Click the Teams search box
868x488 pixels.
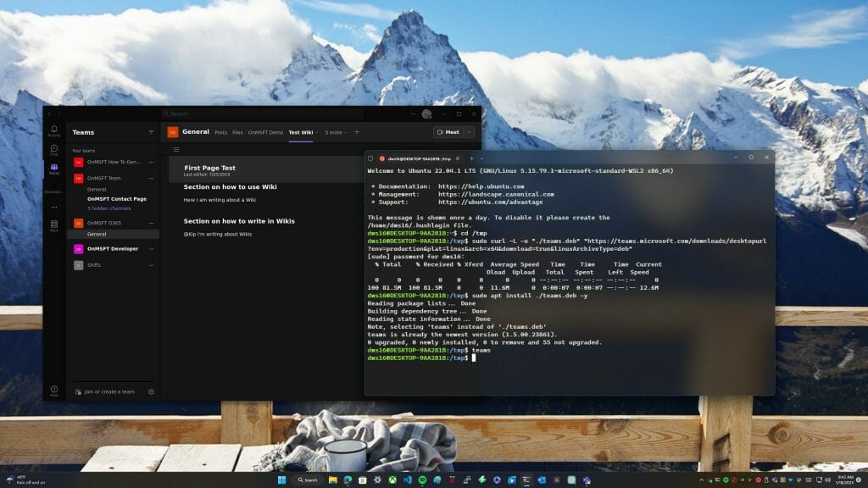coord(263,114)
